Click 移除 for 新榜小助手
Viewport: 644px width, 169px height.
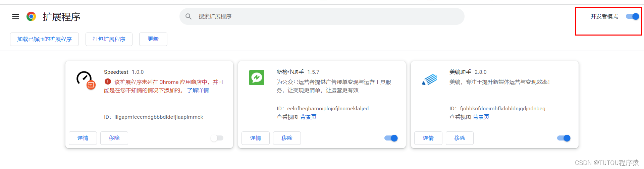point(287,138)
